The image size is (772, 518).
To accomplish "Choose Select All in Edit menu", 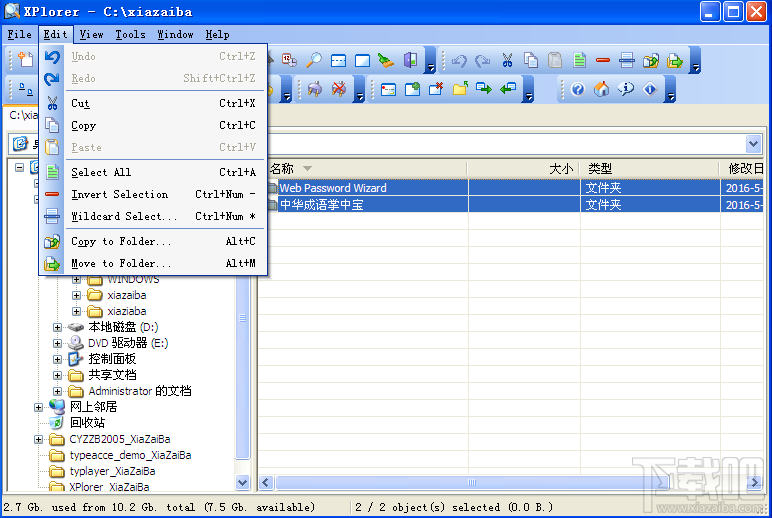I will [153, 172].
